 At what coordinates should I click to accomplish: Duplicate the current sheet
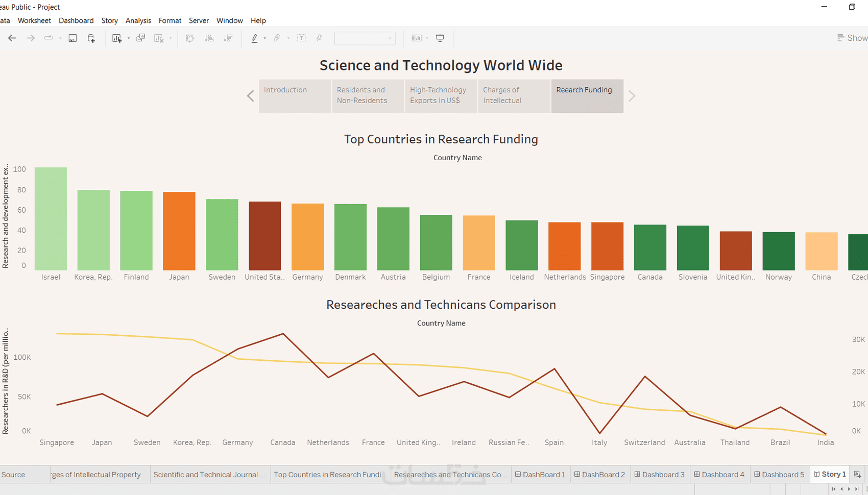[x=140, y=38]
